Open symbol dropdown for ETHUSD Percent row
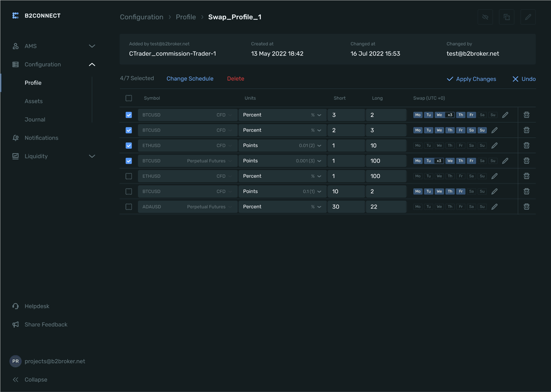 point(188,176)
